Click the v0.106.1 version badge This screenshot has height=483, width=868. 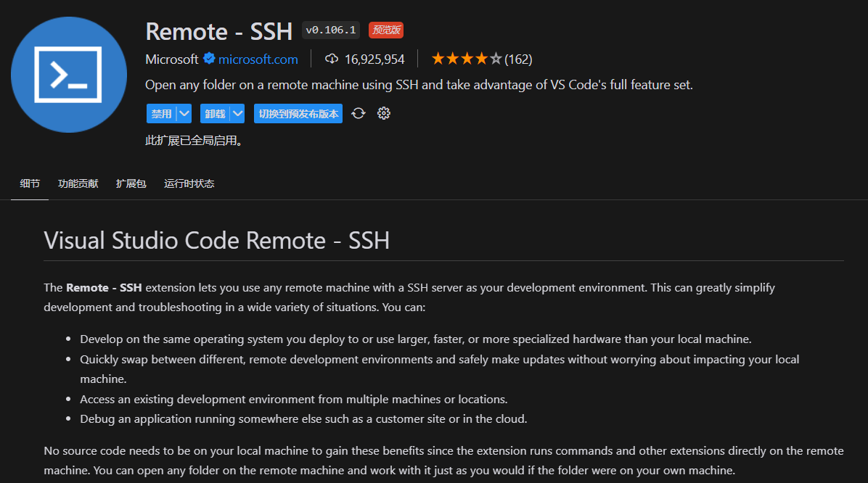click(331, 30)
